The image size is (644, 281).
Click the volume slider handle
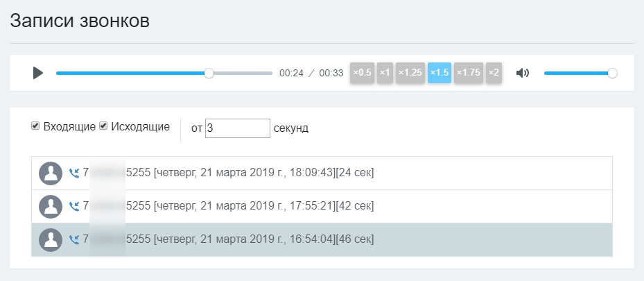[612, 73]
